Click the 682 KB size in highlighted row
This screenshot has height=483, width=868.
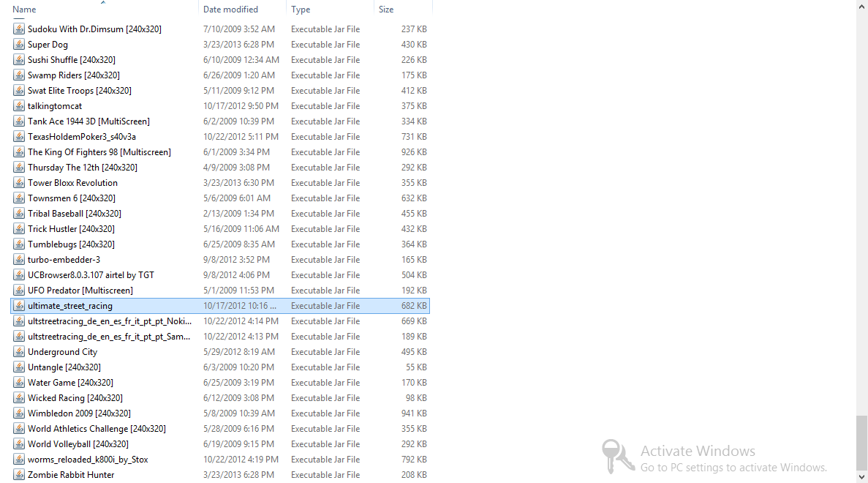pyautogui.click(x=414, y=306)
